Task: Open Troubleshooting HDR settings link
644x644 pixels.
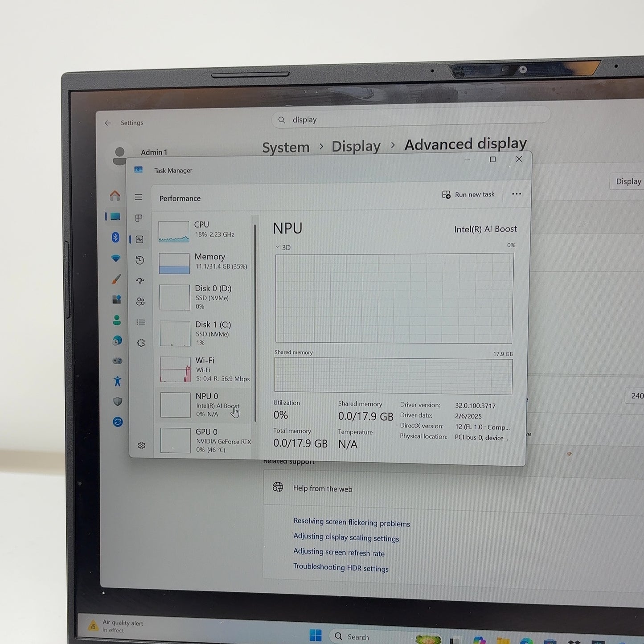Action: click(341, 568)
